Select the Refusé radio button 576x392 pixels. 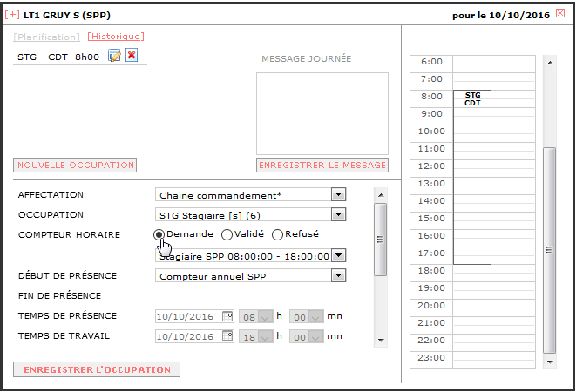point(277,234)
